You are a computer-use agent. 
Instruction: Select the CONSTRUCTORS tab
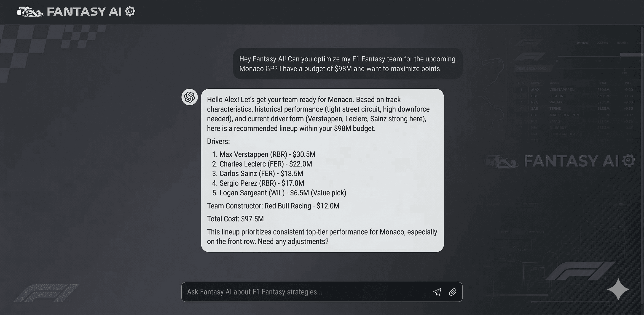tap(603, 43)
